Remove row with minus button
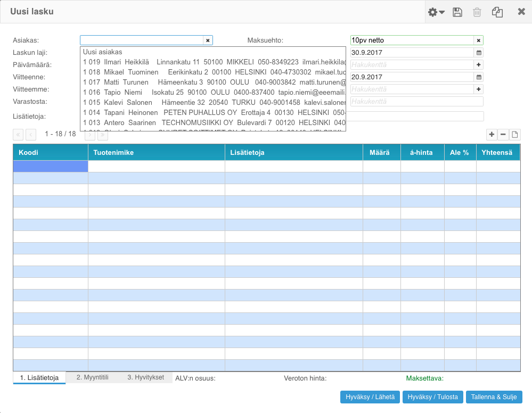 pos(503,135)
